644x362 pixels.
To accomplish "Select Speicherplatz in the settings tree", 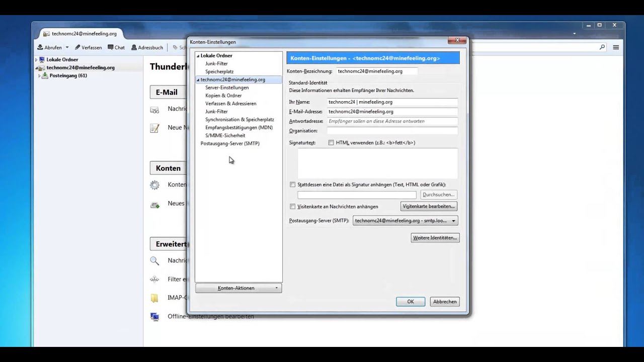I will pos(219,71).
